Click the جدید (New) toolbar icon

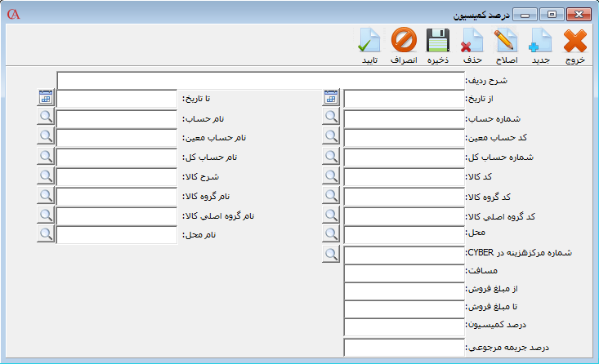point(542,41)
